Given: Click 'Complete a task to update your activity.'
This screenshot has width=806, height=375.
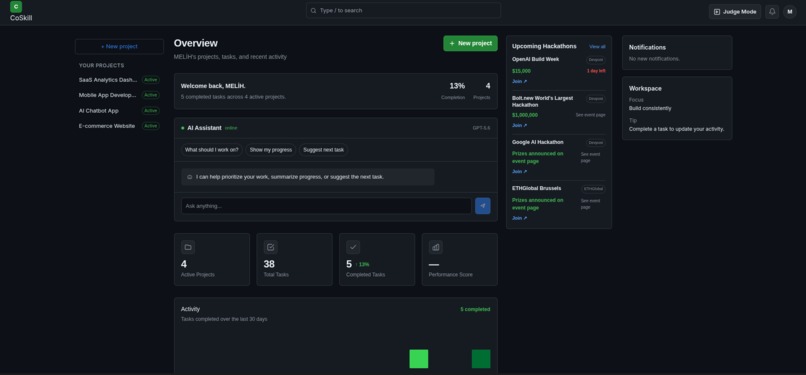Looking at the screenshot, I should 676,129.
